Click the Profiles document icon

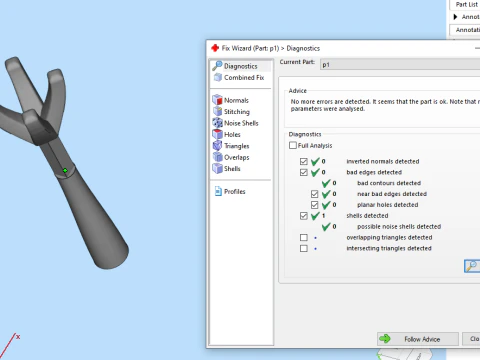tap(218, 191)
